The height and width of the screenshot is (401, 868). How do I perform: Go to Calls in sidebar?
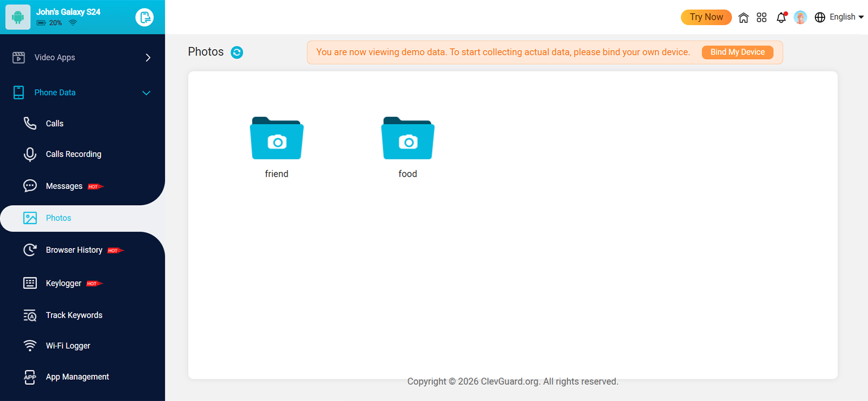click(x=55, y=124)
